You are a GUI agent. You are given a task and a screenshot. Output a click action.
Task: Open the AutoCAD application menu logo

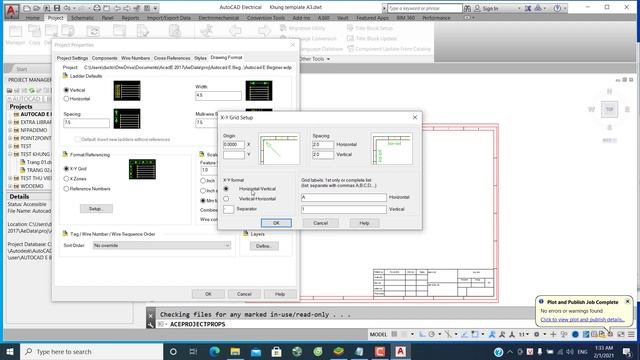11,10
